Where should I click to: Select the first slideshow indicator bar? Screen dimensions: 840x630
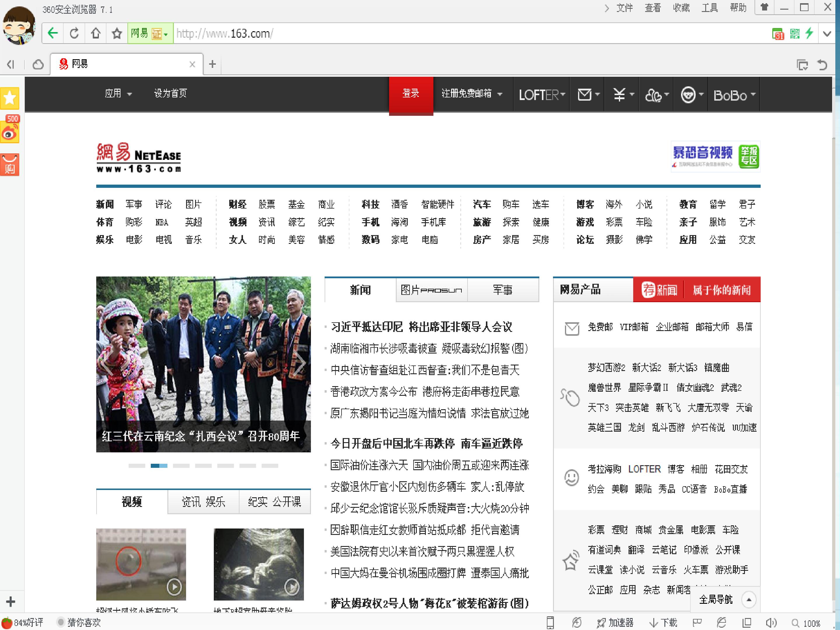coord(137,466)
